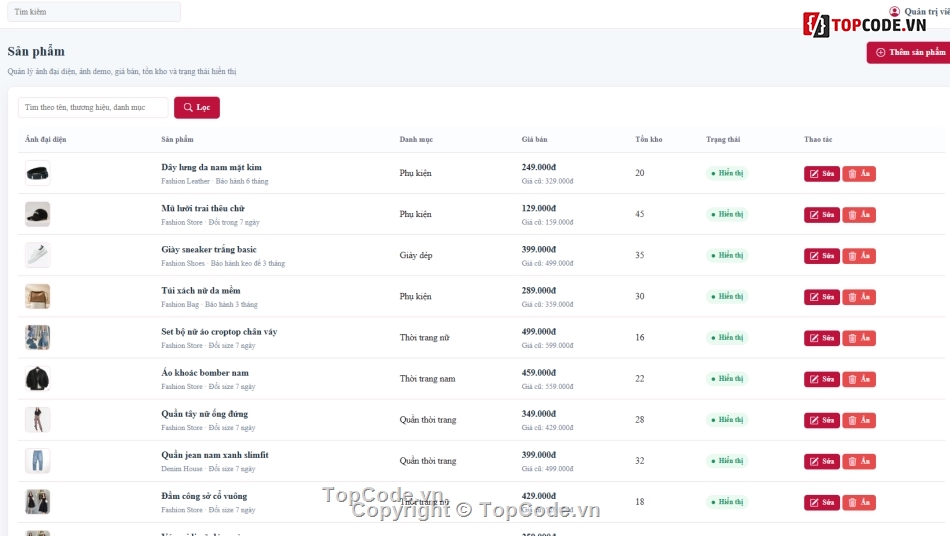Image resolution: width=950 pixels, height=536 pixels.
Task: Open the brown handbag product thumbnail
Action: (x=38, y=297)
